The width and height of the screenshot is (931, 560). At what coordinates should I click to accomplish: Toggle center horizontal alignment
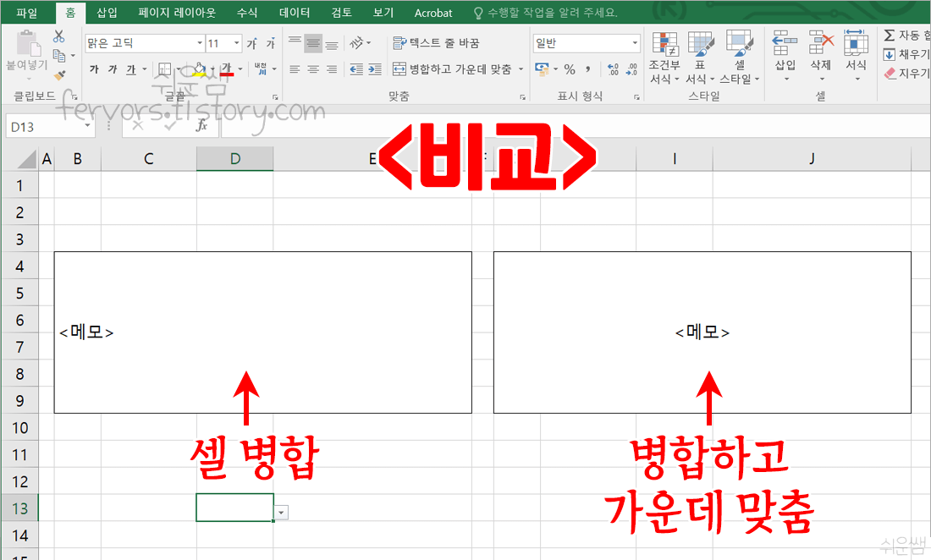coord(313,69)
